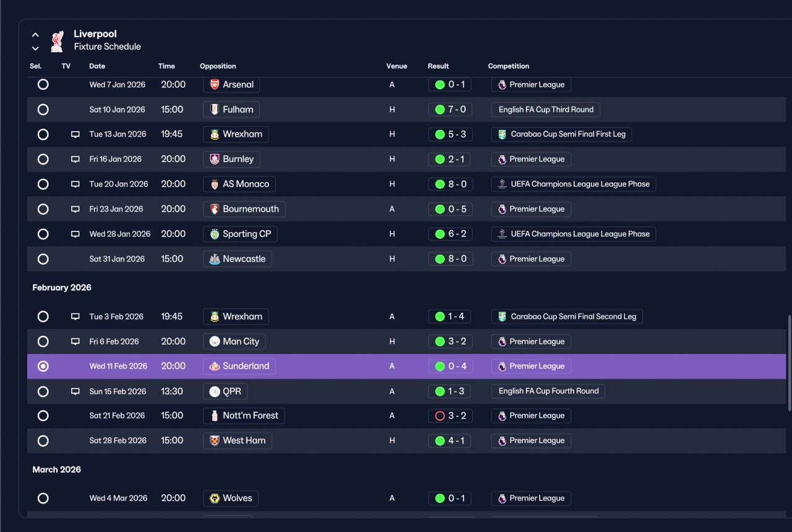Select the radio button for the Fulham fixture
This screenshot has height=532, width=792.
click(x=43, y=109)
